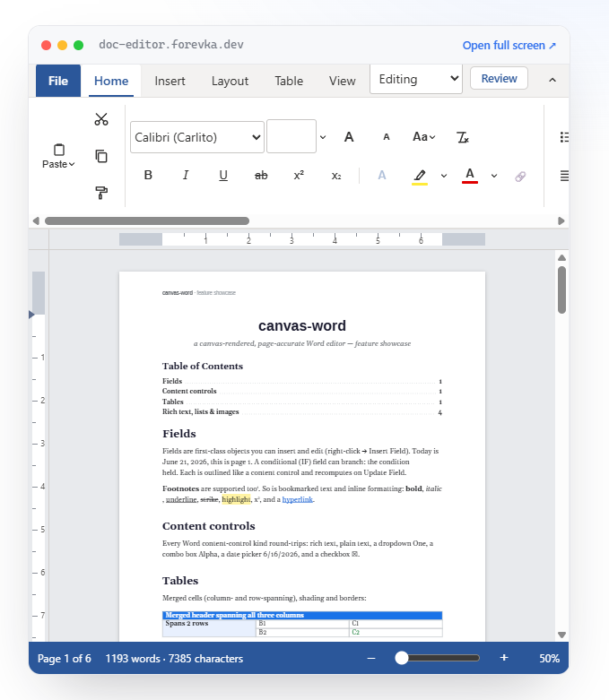This screenshot has height=700, width=609.
Task: Toggle Superscript formatting
Action: 299,175
